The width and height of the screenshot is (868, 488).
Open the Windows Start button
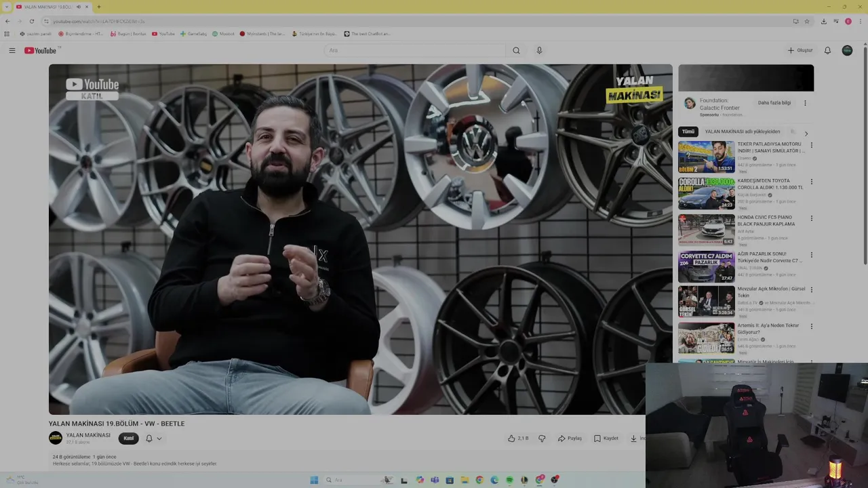(314, 480)
